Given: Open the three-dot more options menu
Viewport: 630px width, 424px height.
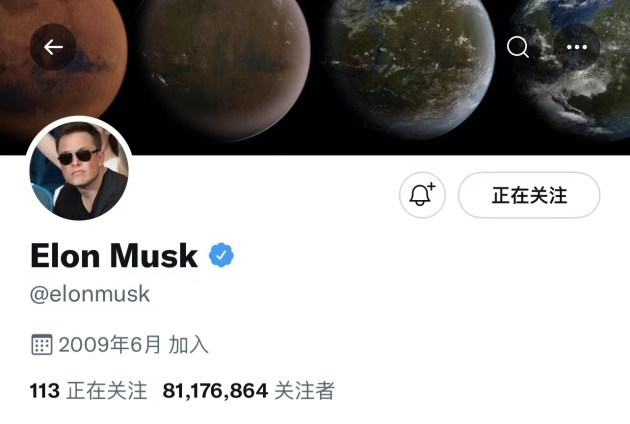Looking at the screenshot, I should point(577,47).
